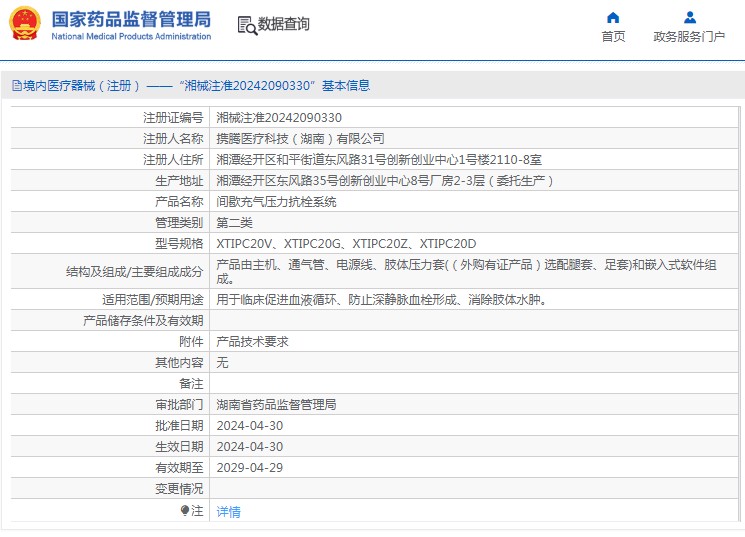Click the 批准日期 label
Image resolution: width=745 pixels, height=537 pixels.
pyautogui.click(x=179, y=425)
